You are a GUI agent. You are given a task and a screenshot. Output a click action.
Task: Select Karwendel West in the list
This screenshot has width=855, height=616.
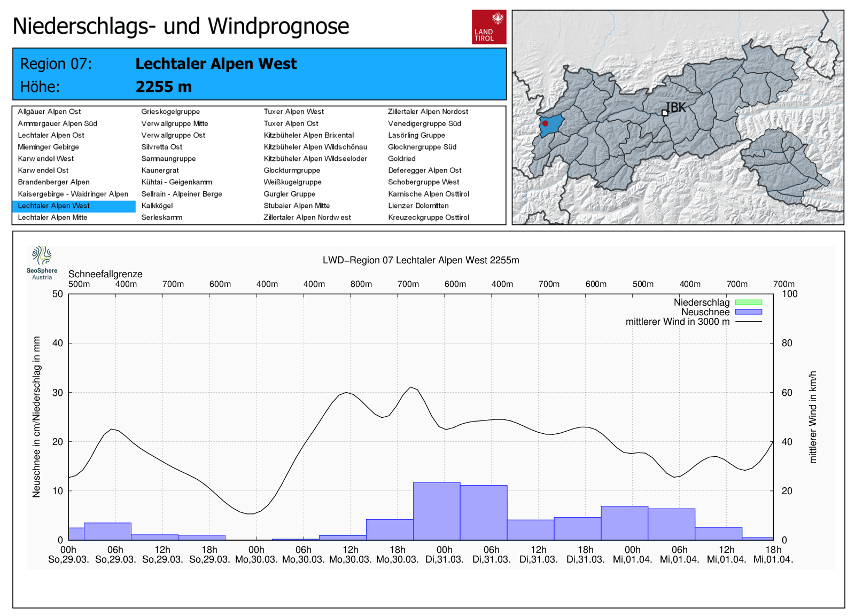pyautogui.click(x=45, y=159)
